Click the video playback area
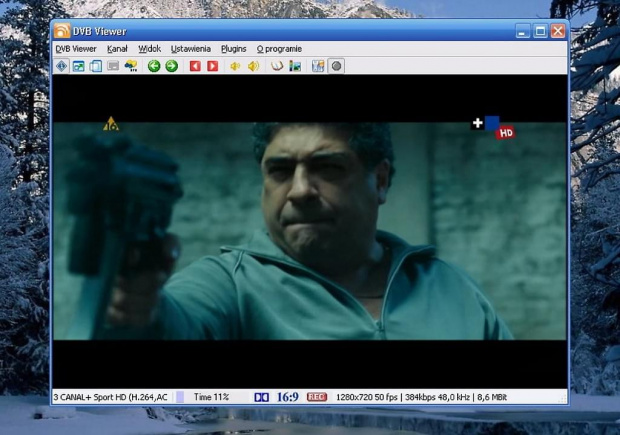The height and width of the screenshot is (435, 620). [310, 231]
